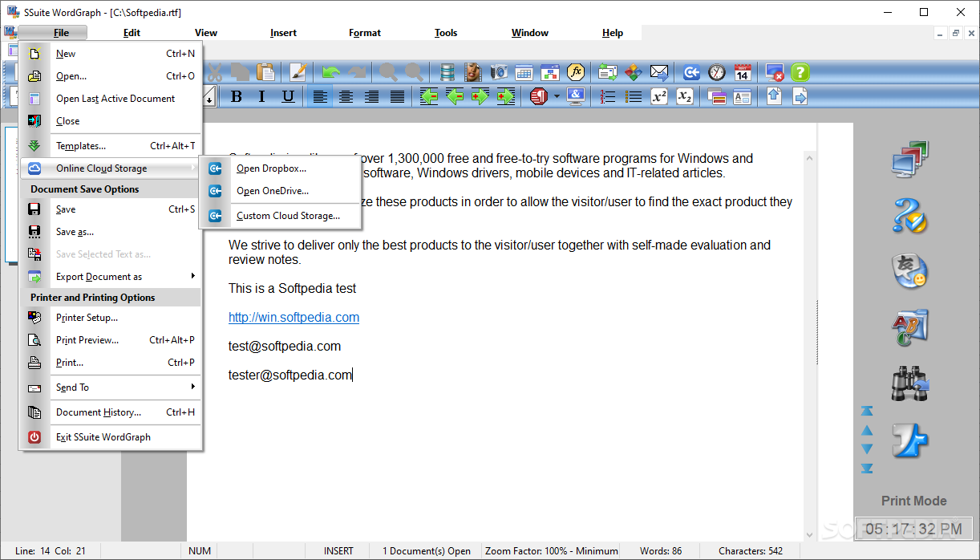
Task: Click the blue cloud storage toolbar icon
Action: tap(691, 72)
